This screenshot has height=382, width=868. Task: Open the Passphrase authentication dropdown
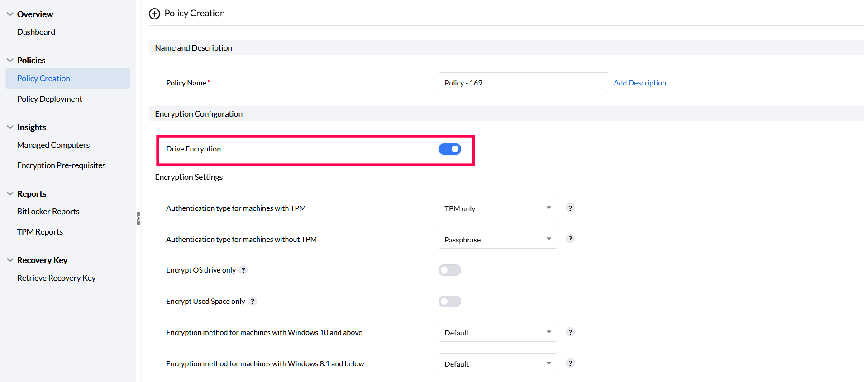[x=497, y=239]
